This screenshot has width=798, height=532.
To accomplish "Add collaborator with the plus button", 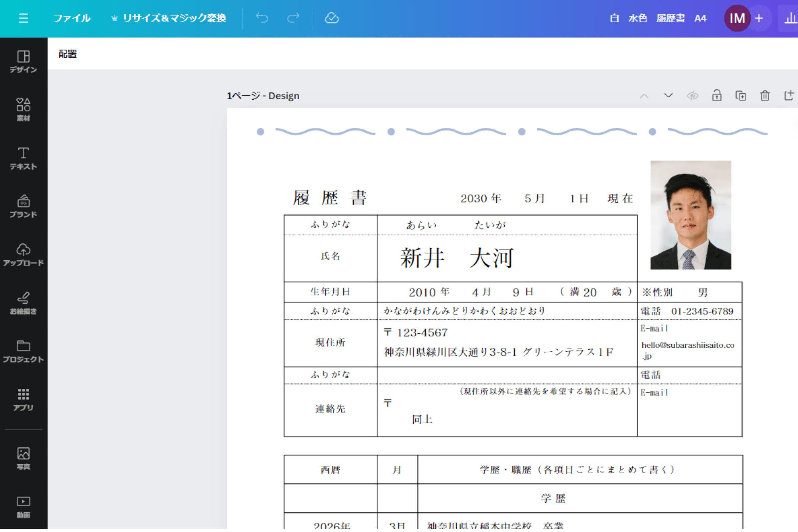I will click(x=759, y=18).
